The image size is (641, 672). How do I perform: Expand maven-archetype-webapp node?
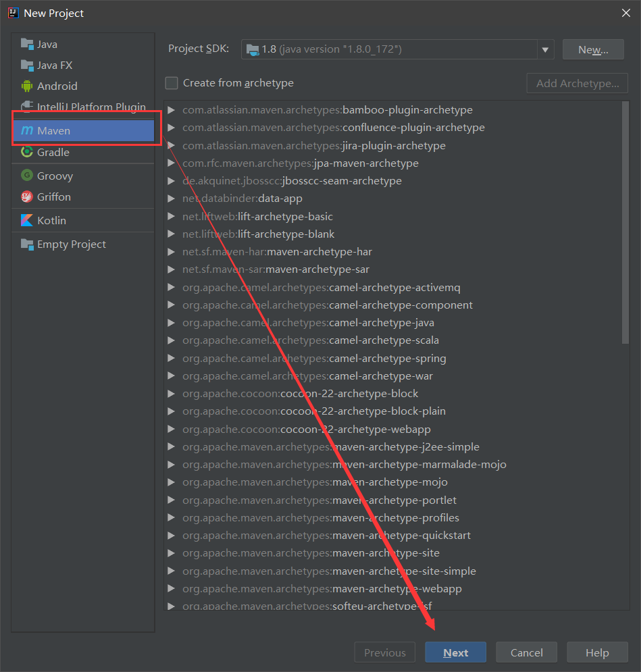pos(171,589)
